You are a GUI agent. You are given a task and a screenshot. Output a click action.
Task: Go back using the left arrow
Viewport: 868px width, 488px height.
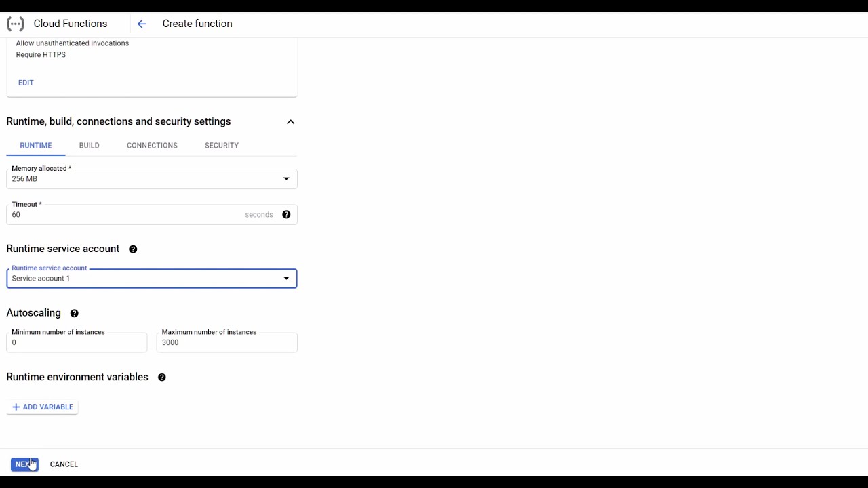pos(142,24)
